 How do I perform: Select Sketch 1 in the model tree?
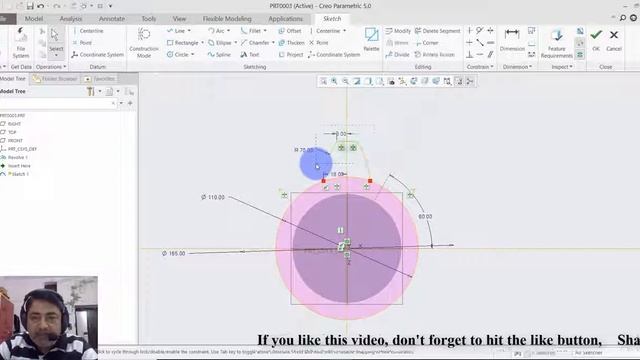[x=15, y=174]
